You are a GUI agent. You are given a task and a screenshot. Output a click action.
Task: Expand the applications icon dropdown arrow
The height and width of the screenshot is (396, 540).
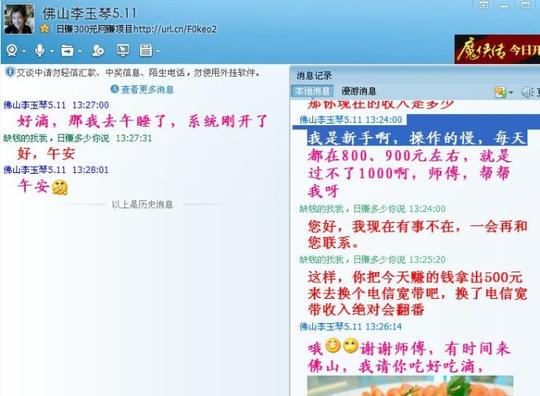point(158,51)
